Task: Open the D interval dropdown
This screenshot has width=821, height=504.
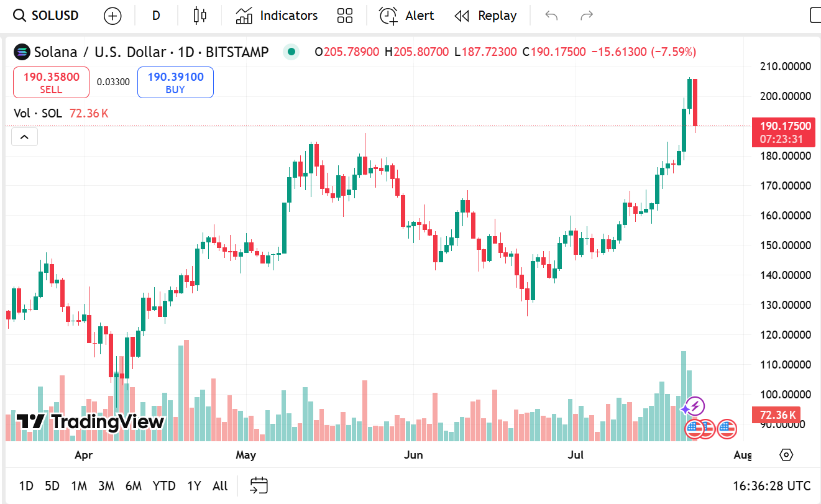Action: point(156,16)
